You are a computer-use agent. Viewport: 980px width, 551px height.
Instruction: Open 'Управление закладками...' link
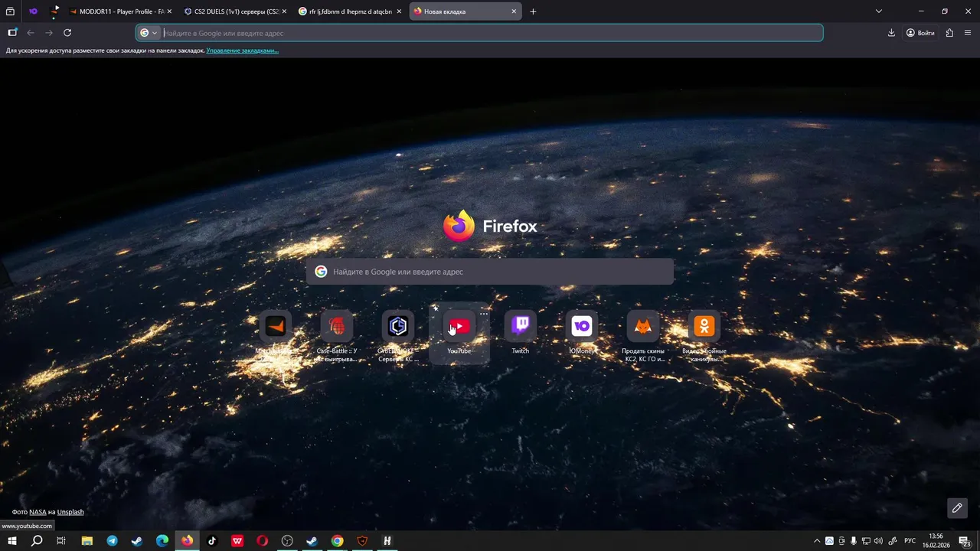coord(242,51)
